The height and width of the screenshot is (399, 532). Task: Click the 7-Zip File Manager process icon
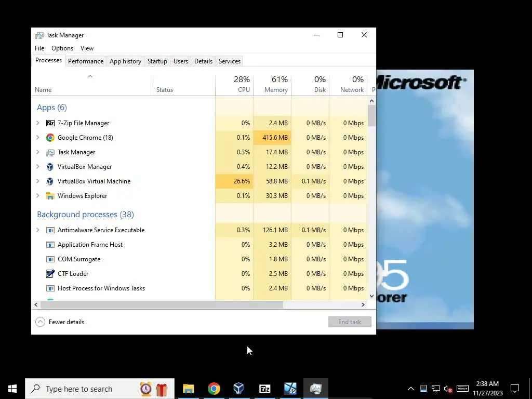[x=50, y=123]
